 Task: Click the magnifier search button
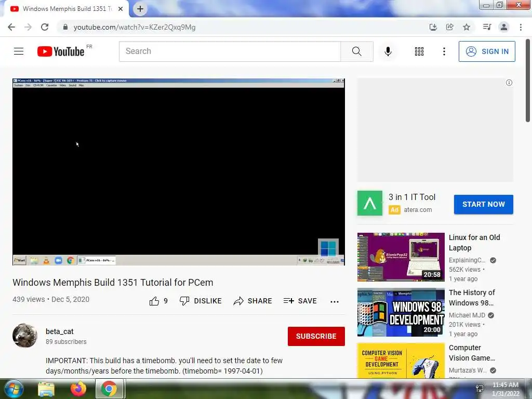click(356, 51)
